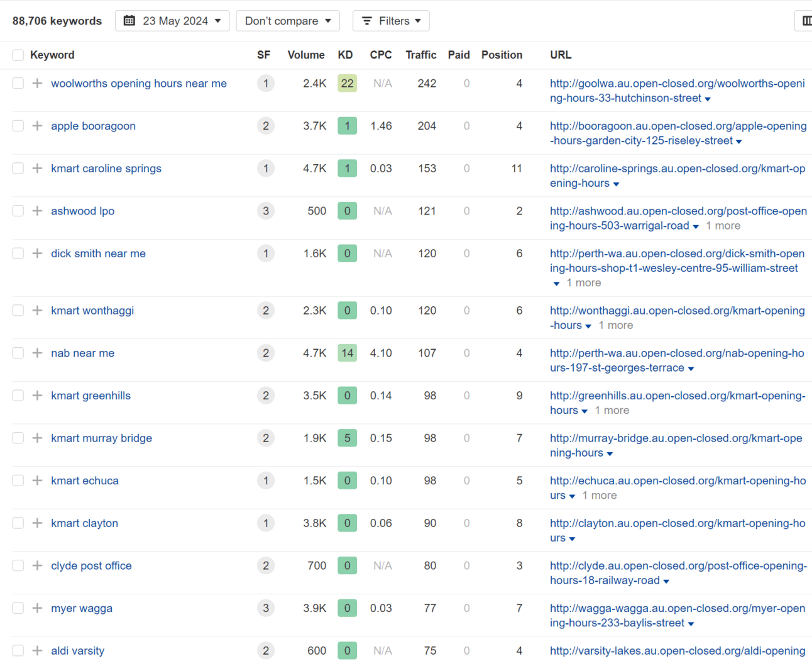
Task: Click plus icon beside kmart wonthaggi
Action: (x=38, y=311)
